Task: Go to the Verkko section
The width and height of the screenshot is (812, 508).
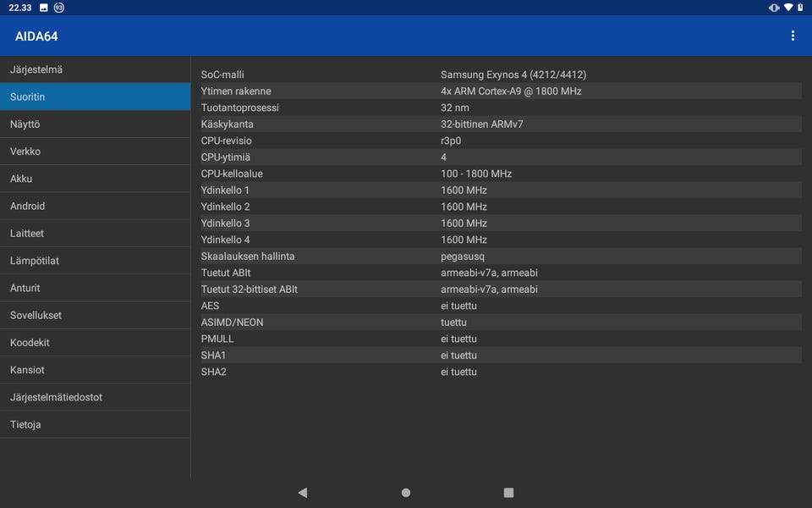Action: (96, 152)
